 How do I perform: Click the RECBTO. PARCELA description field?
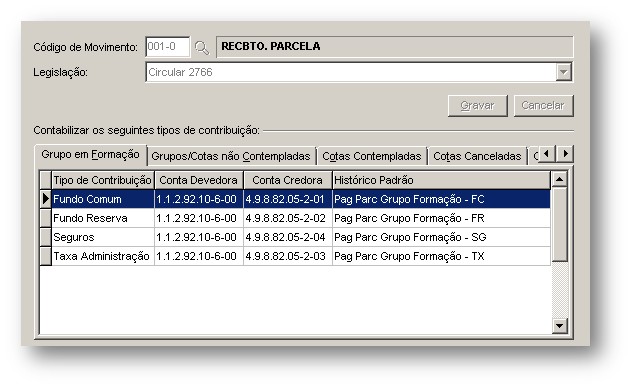tap(395, 47)
